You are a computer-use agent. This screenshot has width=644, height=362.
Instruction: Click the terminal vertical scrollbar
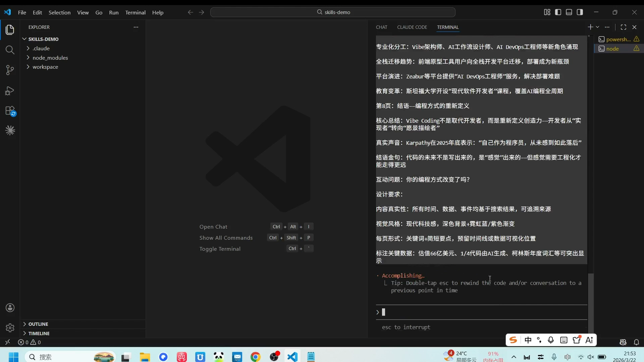click(591, 302)
